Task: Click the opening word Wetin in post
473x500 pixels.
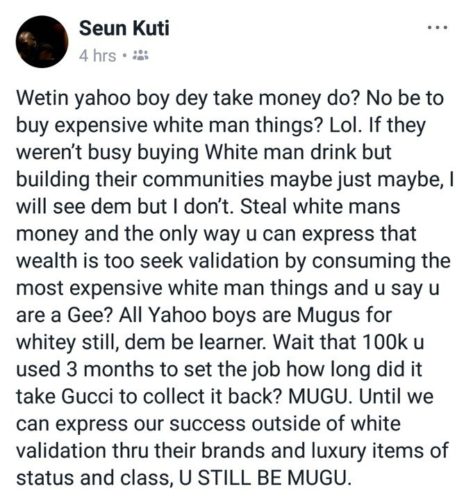Action: click(43, 98)
